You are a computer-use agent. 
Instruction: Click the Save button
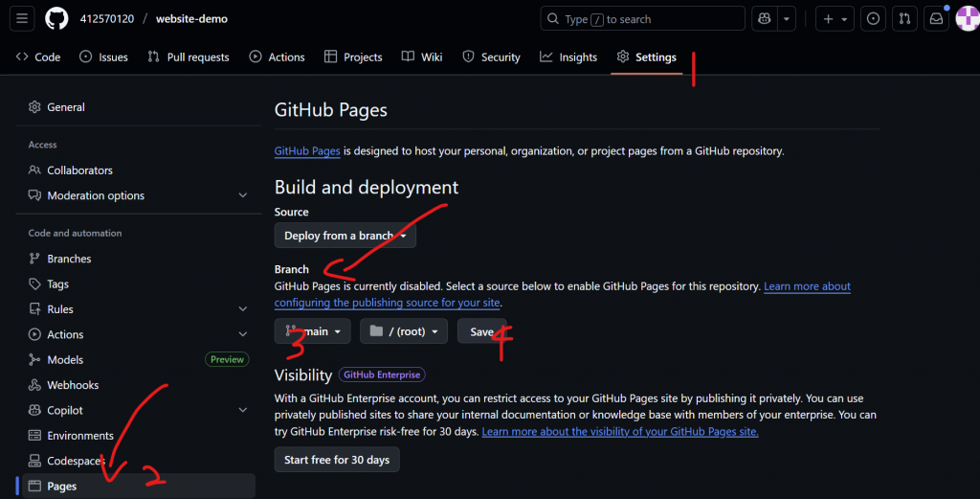(x=482, y=331)
